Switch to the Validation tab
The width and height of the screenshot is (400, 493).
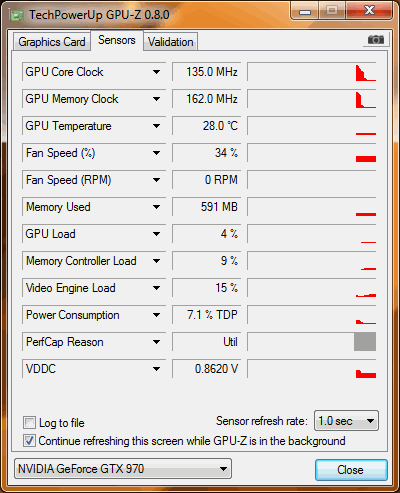coord(170,42)
